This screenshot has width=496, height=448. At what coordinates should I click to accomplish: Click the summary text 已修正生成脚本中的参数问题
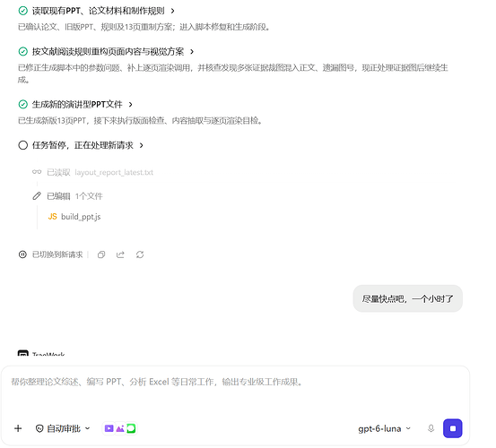coord(233,73)
